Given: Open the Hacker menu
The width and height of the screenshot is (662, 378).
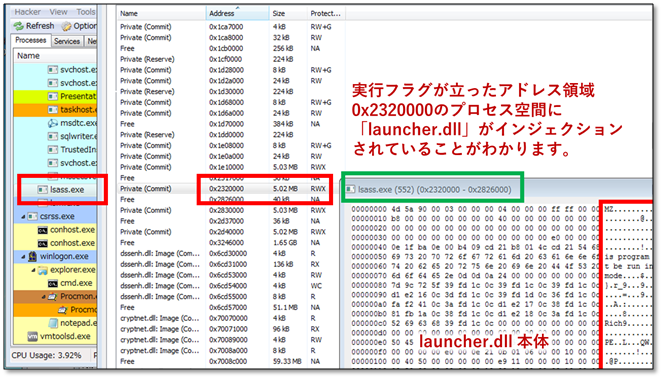Looking at the screenshot, I should pos(28,12).
